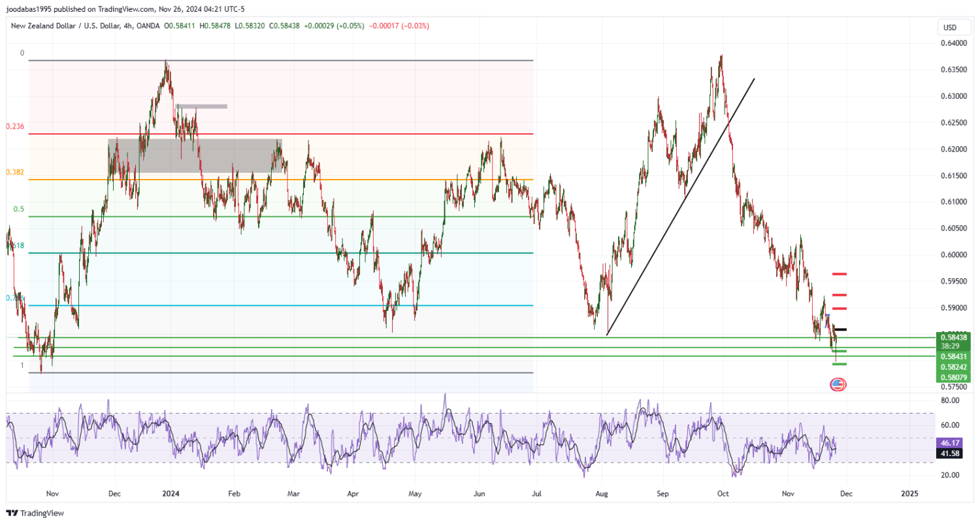The width and height of the screenshot is (980, 524).
Task: Click the RSI average label 41.58
Action: point(949,453)
